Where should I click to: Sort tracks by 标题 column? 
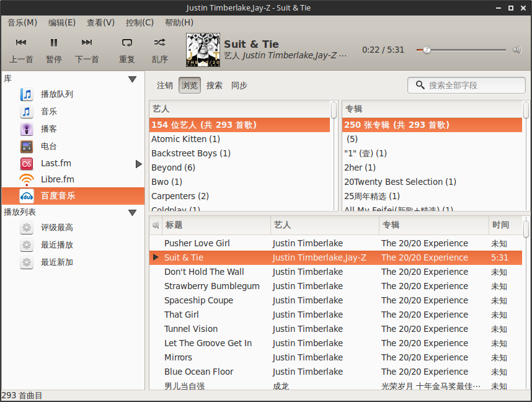pos(216,225)
